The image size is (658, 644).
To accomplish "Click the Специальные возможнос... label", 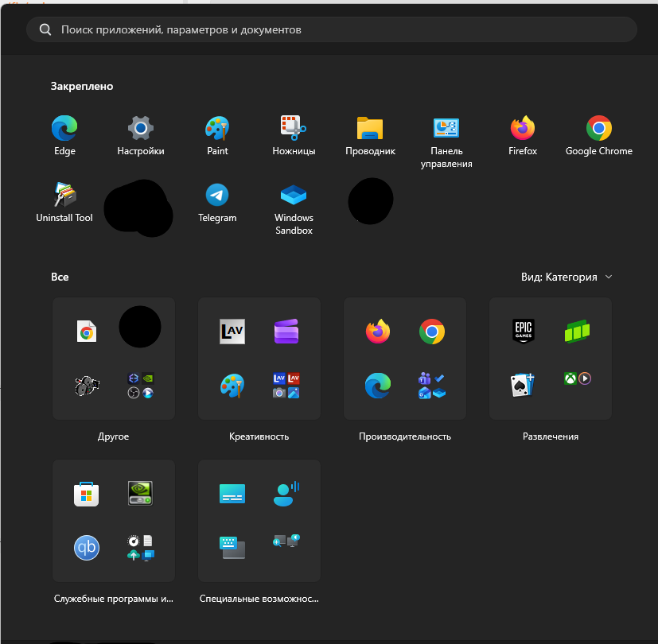I will pos(259,599).
